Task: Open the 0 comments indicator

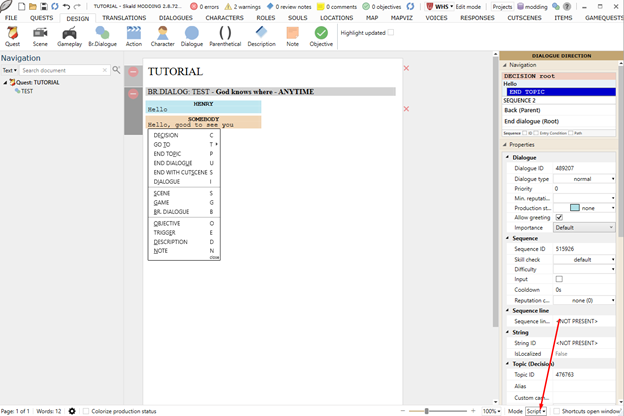Action: click(337, 6)
